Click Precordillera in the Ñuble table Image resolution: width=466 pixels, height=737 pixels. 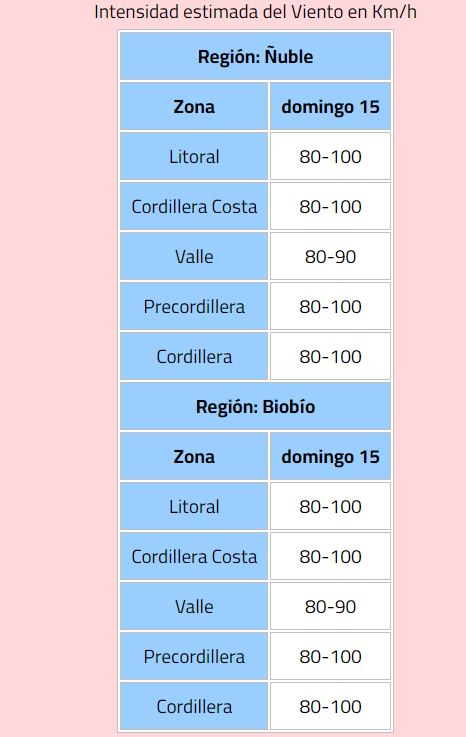[194, 306]
